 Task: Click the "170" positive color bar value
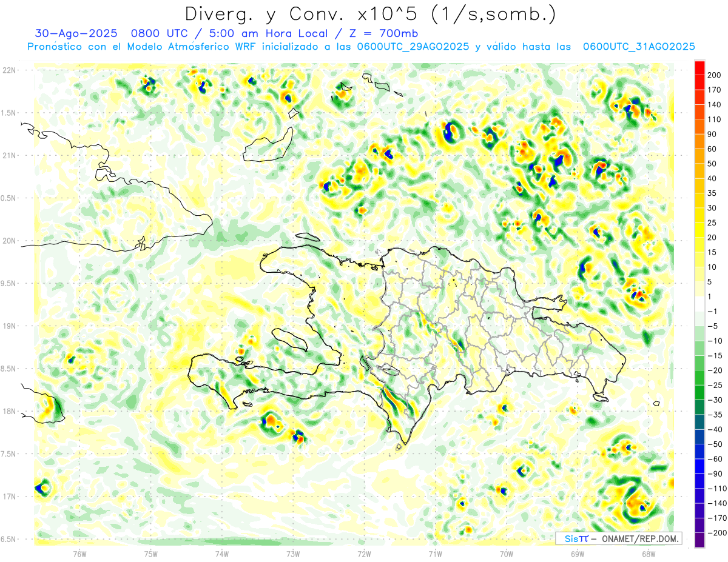pos(713,90)
